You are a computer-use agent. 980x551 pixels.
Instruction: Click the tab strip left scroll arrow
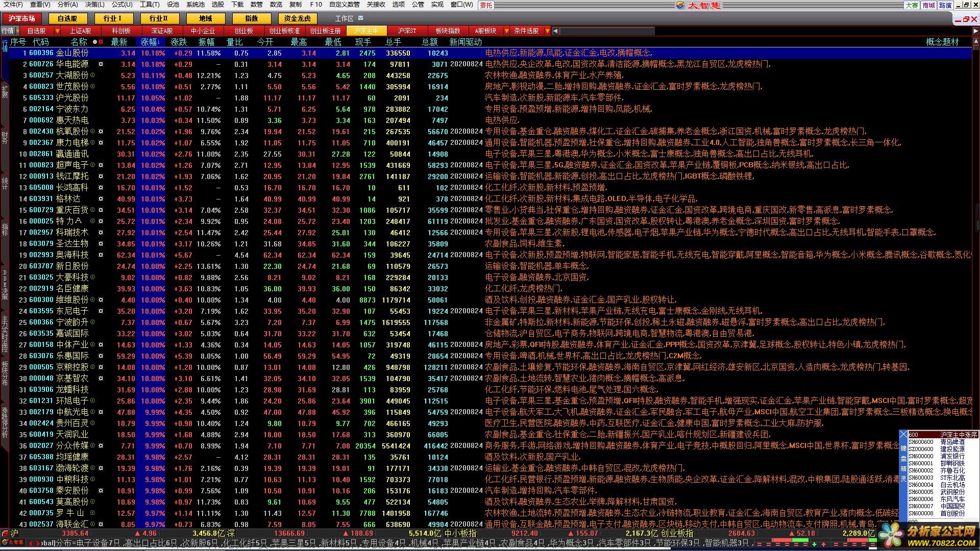click(555, 31)
